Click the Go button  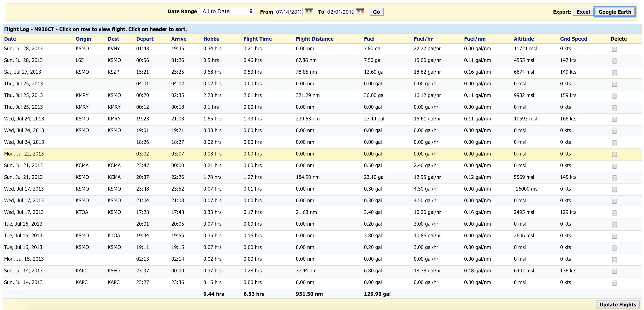[376, 12]
